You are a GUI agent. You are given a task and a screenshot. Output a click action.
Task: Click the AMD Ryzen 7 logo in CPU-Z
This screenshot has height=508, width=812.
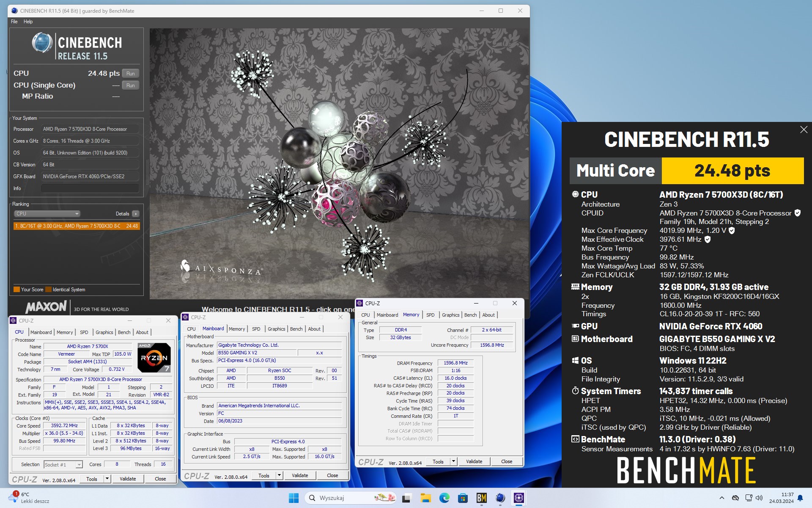[x=154, y=358]
